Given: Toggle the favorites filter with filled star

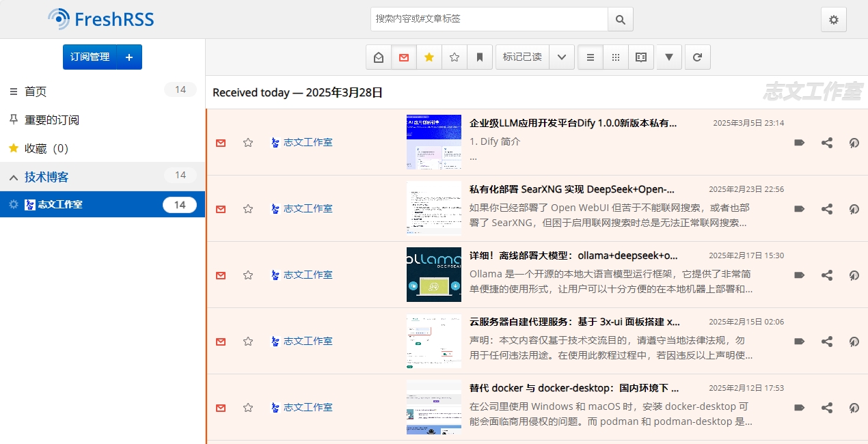Looking at the screenshot, I should pyautogui.click(x=429, y=57).
